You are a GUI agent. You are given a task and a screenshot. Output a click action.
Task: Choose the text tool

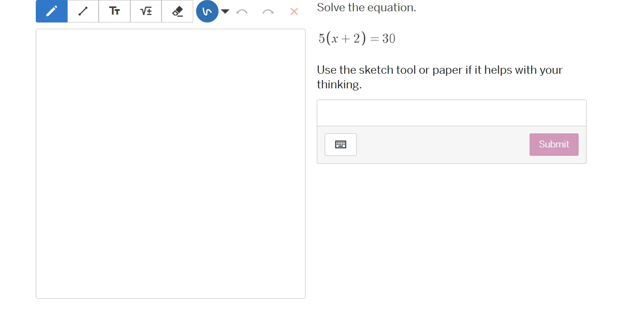114,11
